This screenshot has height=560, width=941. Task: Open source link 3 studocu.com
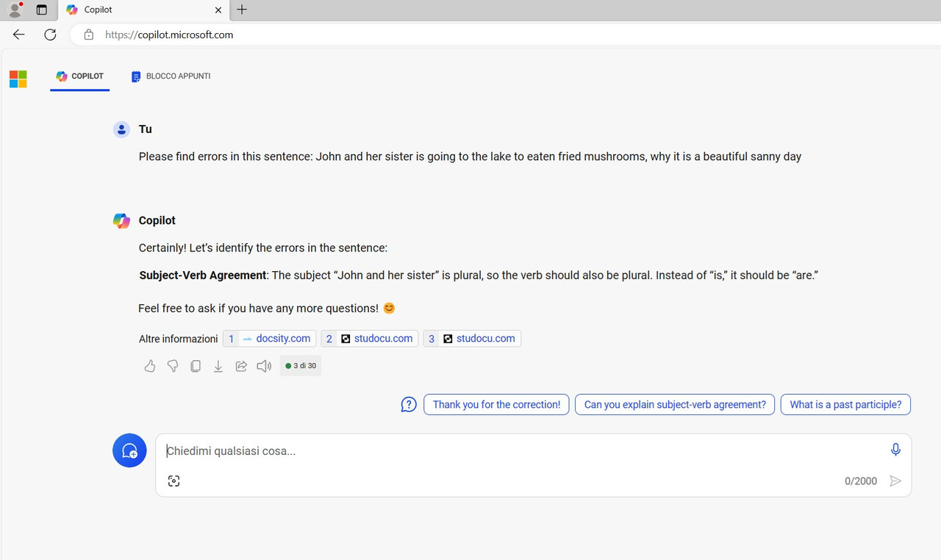472,339
